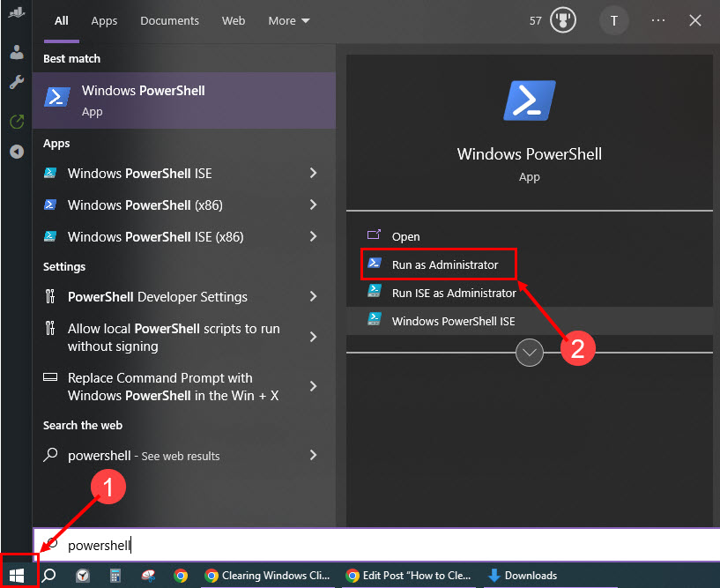Open the pinned Chrome icon on taskbar

tap(181, 576)
